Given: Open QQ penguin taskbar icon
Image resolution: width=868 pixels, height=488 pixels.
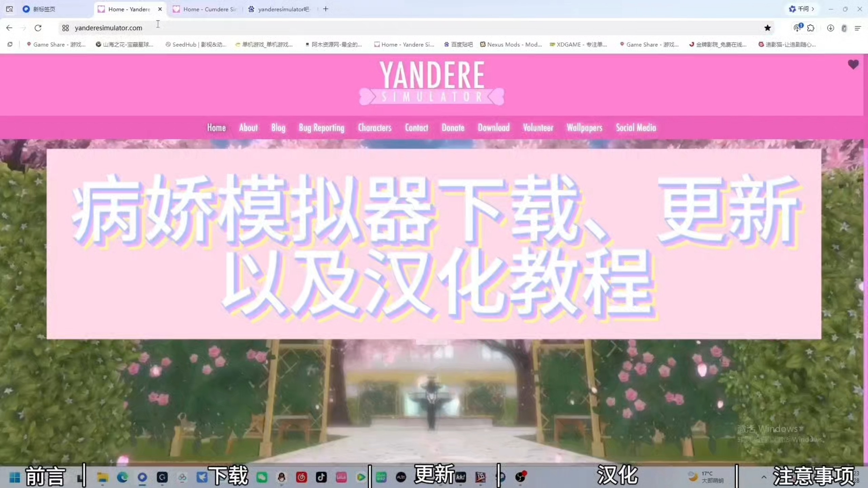Looking at the screenshot, I should click(281, 477).
